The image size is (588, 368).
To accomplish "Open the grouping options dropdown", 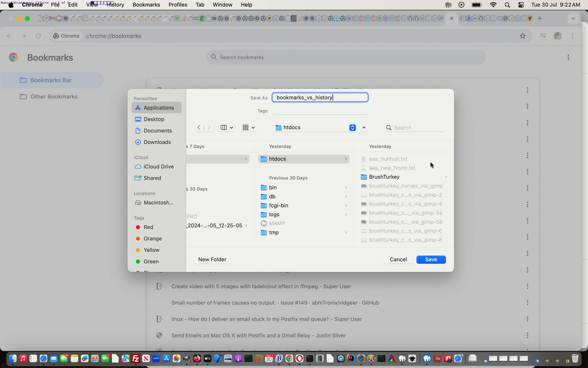I will [x=248, y=128].
